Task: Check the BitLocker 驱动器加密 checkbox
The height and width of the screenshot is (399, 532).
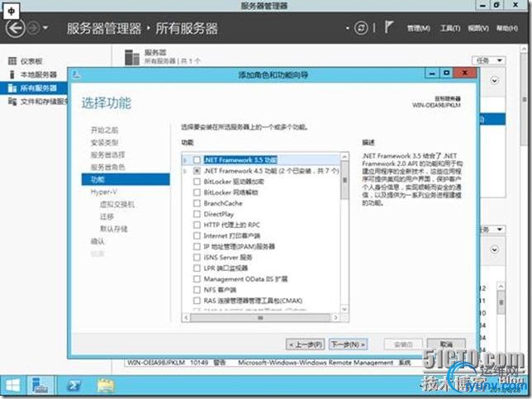Action: pos(197,182)
